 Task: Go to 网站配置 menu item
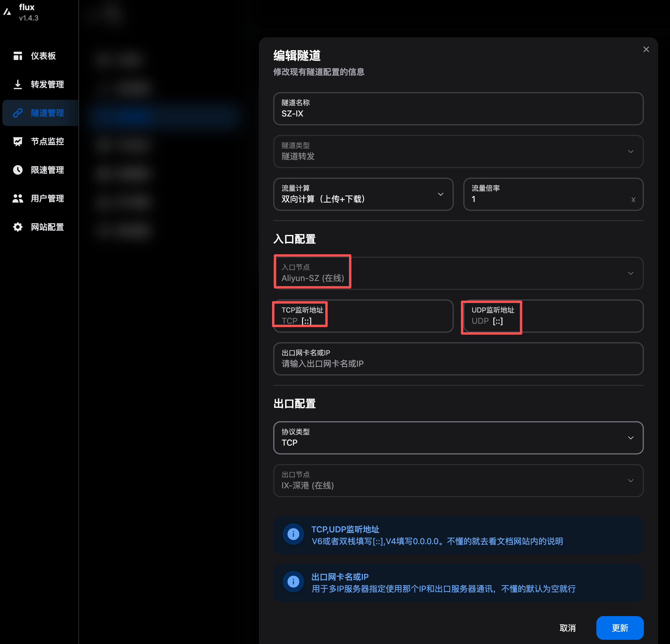click(x=47, y=227)
